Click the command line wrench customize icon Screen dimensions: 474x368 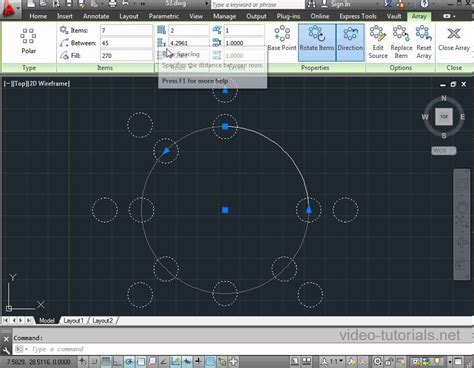[6, 350]
